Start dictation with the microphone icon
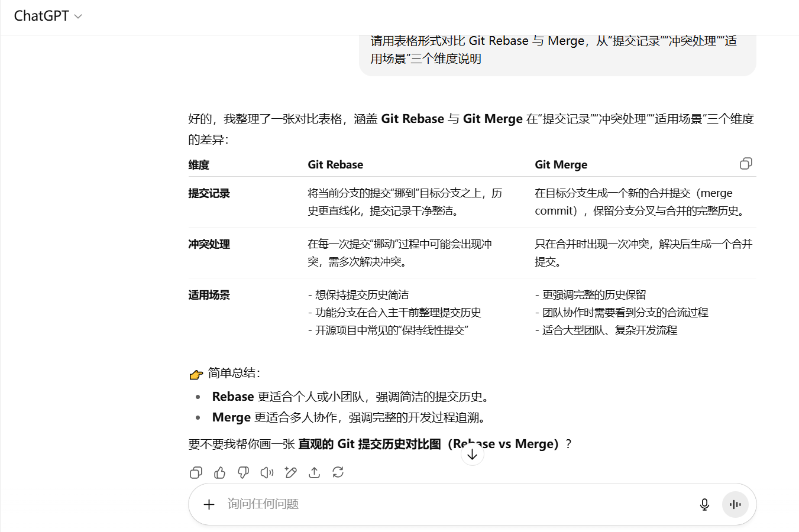 coord(704,504)
